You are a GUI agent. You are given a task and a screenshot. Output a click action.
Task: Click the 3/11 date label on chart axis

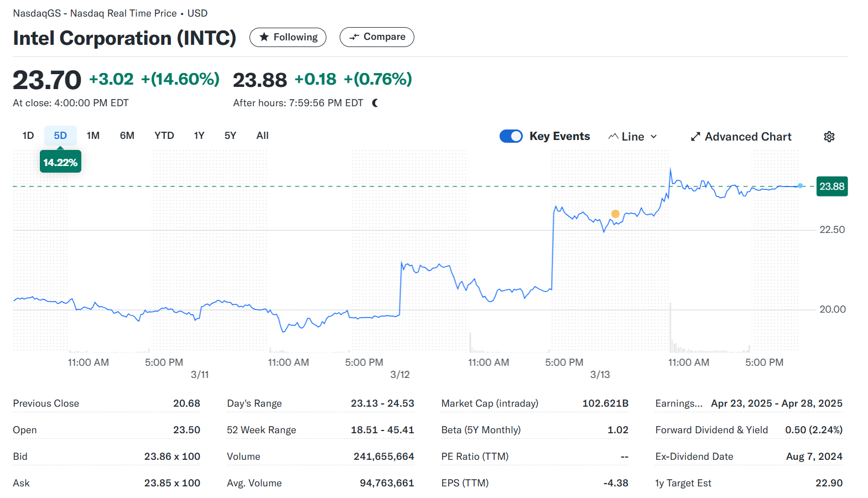click(x=200, y=375)
